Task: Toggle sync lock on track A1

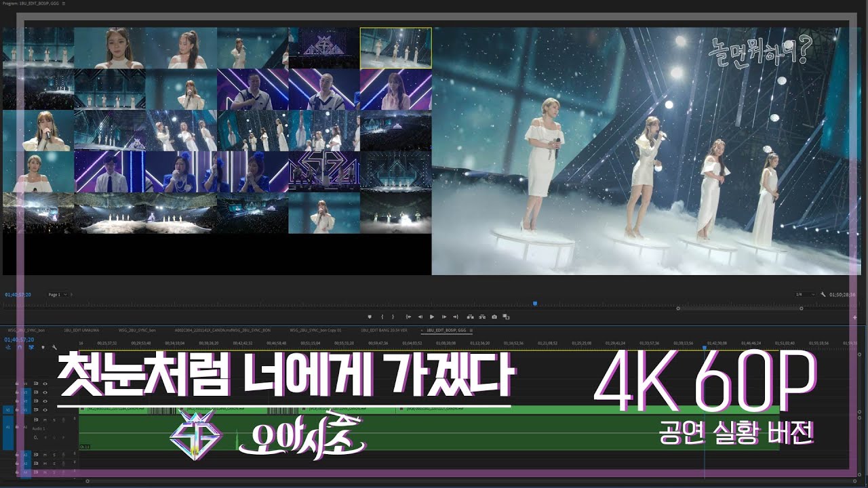Action: (36, 420)
